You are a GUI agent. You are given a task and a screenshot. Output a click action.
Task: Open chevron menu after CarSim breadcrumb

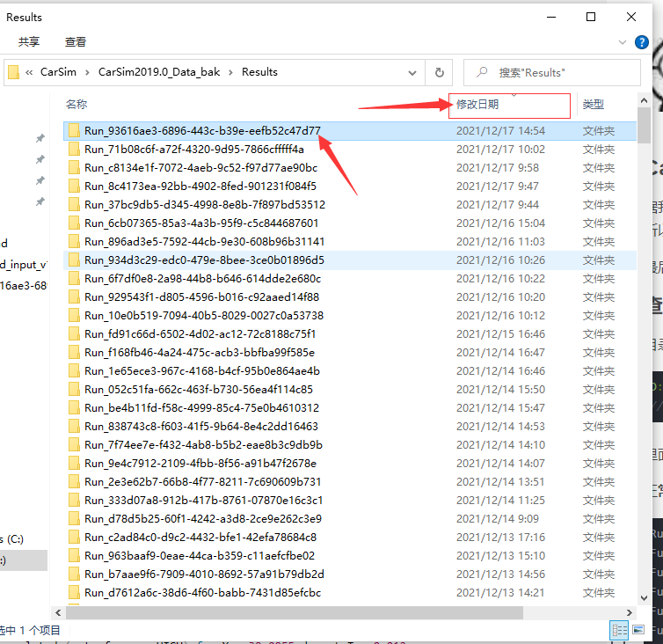pyautogui.click(x=87, y=72)
